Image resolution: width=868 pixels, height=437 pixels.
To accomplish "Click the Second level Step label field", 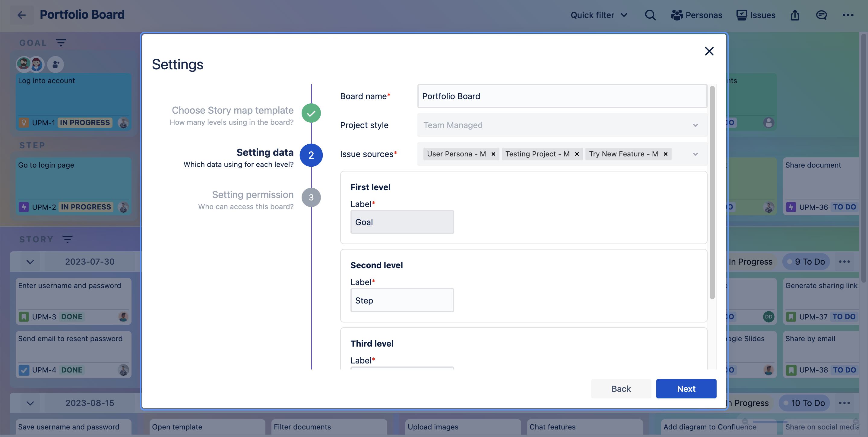I will point(402,300).
